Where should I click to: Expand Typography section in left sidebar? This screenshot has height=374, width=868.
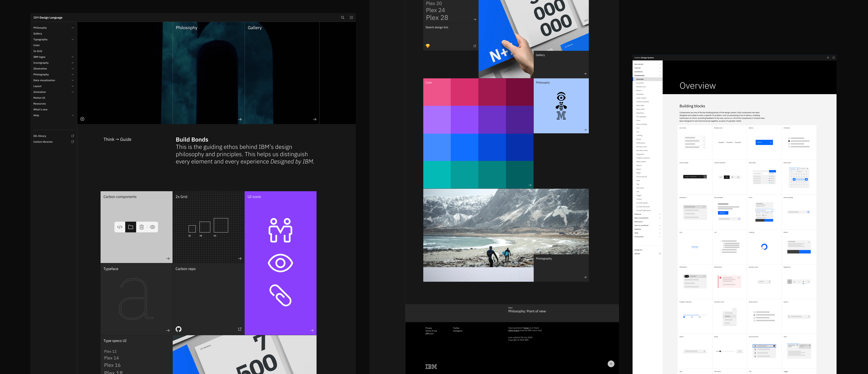click(x=72, y=39)
